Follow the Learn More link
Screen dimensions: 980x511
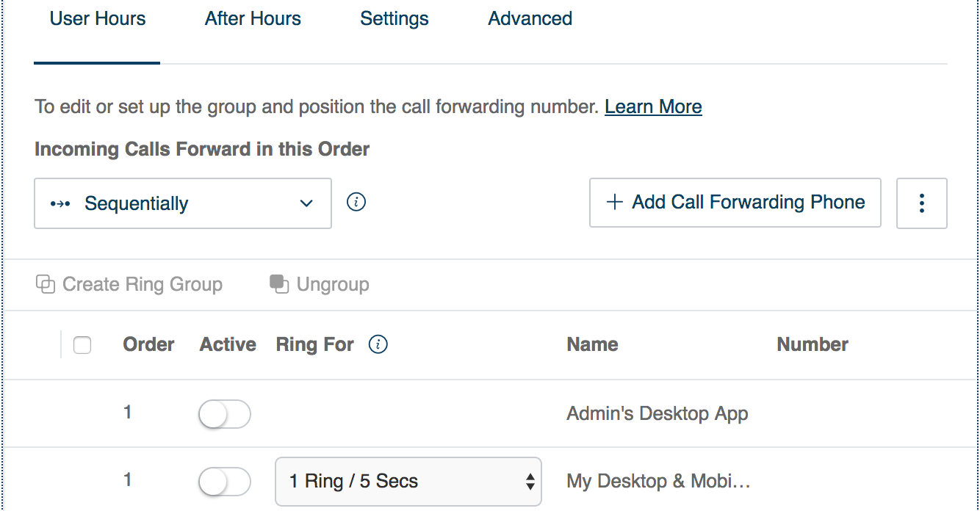click(x=653, y=107)
